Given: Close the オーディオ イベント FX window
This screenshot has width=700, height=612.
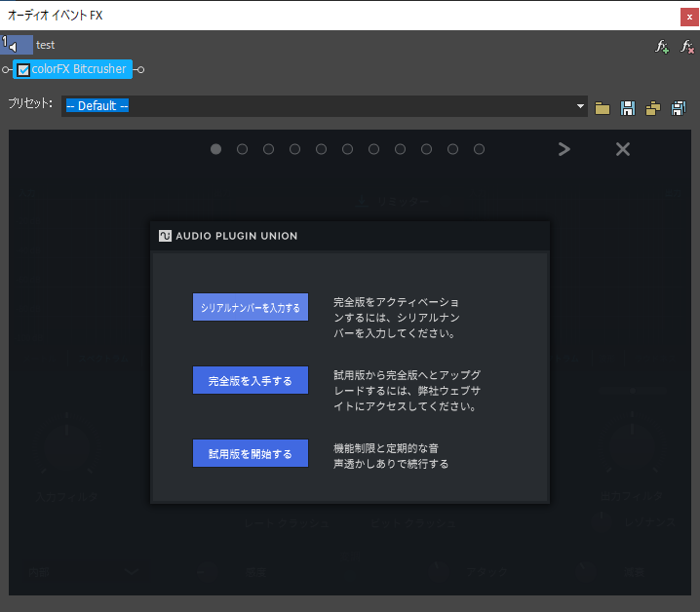Looking at the screenshot, I should pos(689,17).
